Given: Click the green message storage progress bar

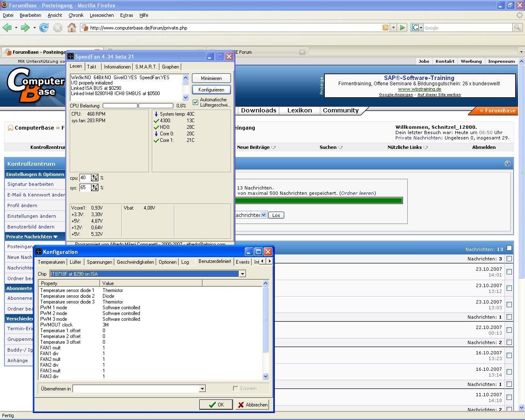Looking at the screenshot, I should click(318, 201).
